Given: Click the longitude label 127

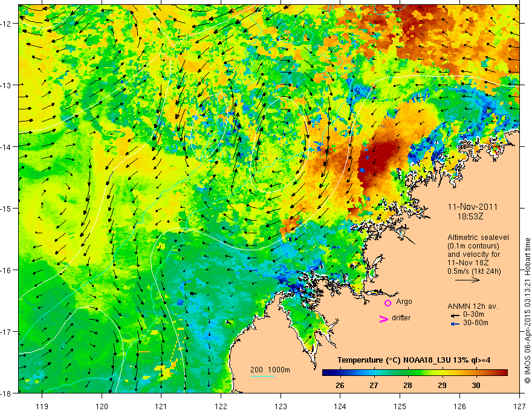Looking at the screenshot, I should [x=519, y=407].
